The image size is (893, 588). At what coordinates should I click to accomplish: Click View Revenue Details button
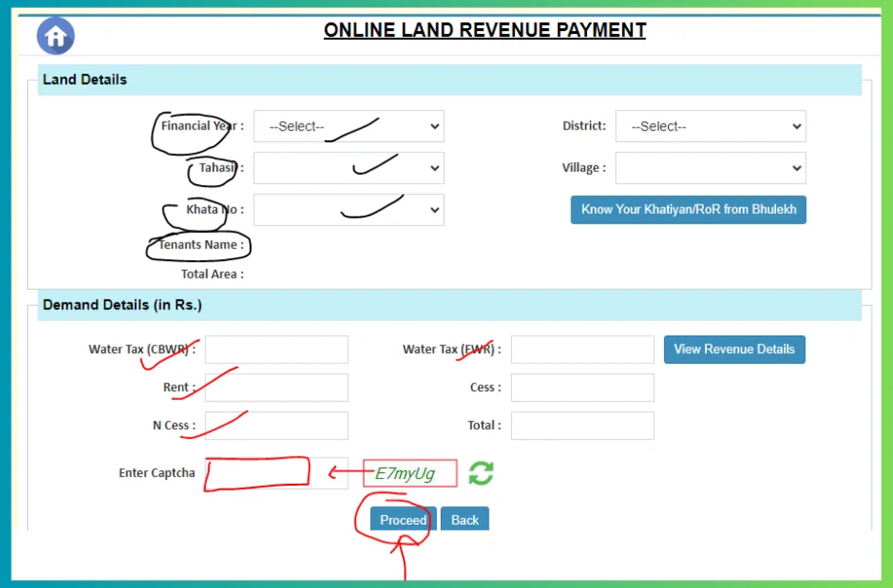[735, 349]
